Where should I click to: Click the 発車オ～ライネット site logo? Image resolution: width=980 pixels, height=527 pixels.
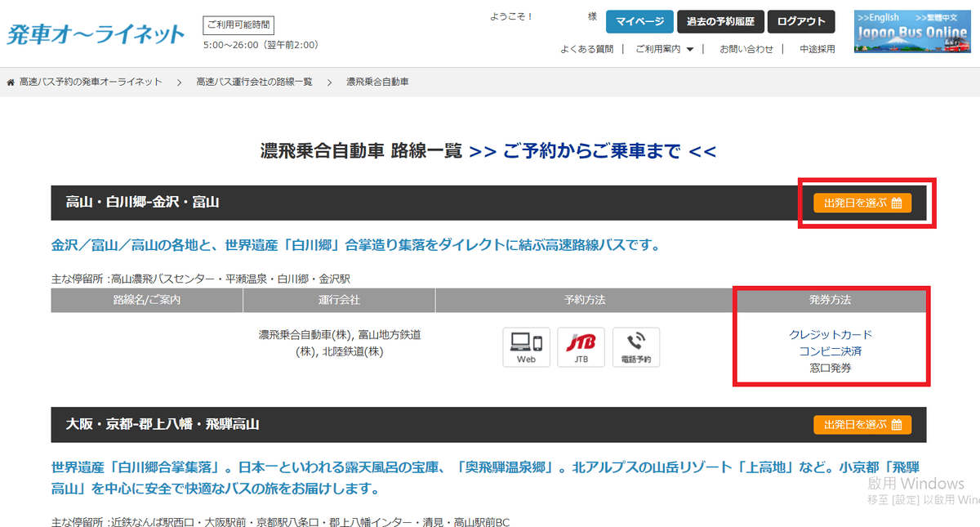(x=96, y=33)
